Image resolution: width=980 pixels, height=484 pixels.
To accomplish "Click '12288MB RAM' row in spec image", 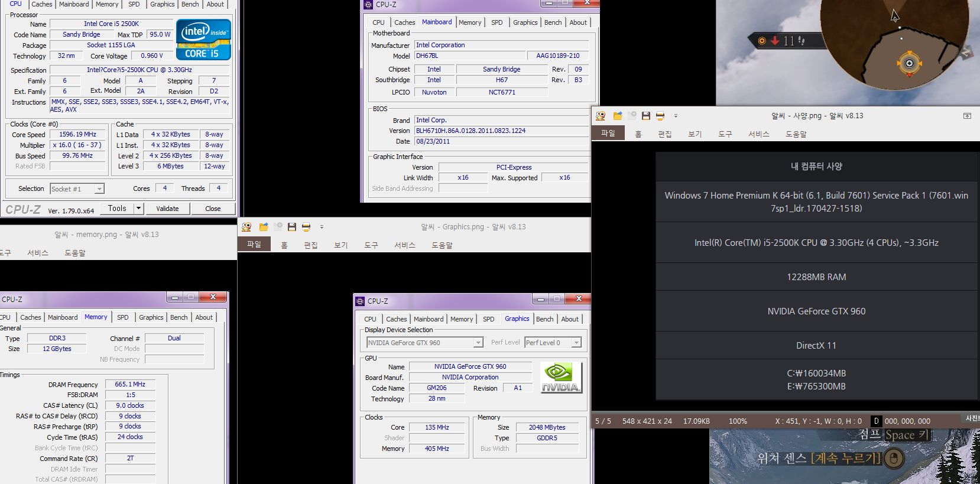I will [816, 277].
